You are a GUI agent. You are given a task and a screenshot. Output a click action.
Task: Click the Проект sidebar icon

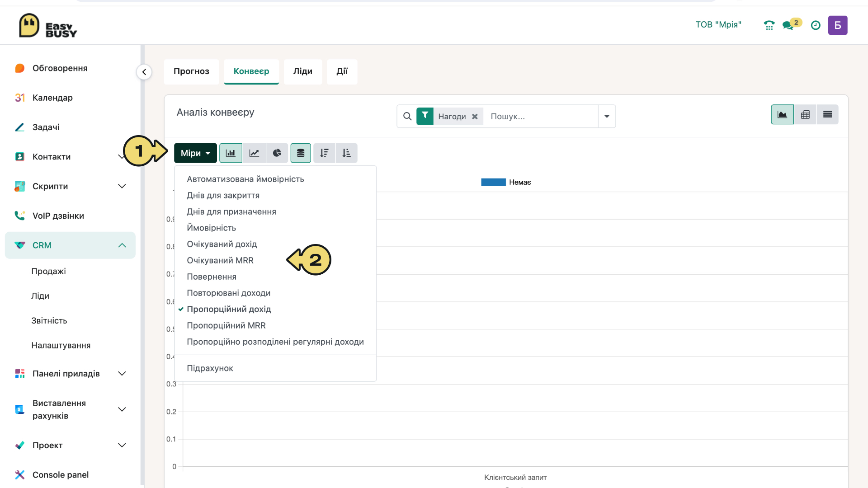click(x=20, y=445)
